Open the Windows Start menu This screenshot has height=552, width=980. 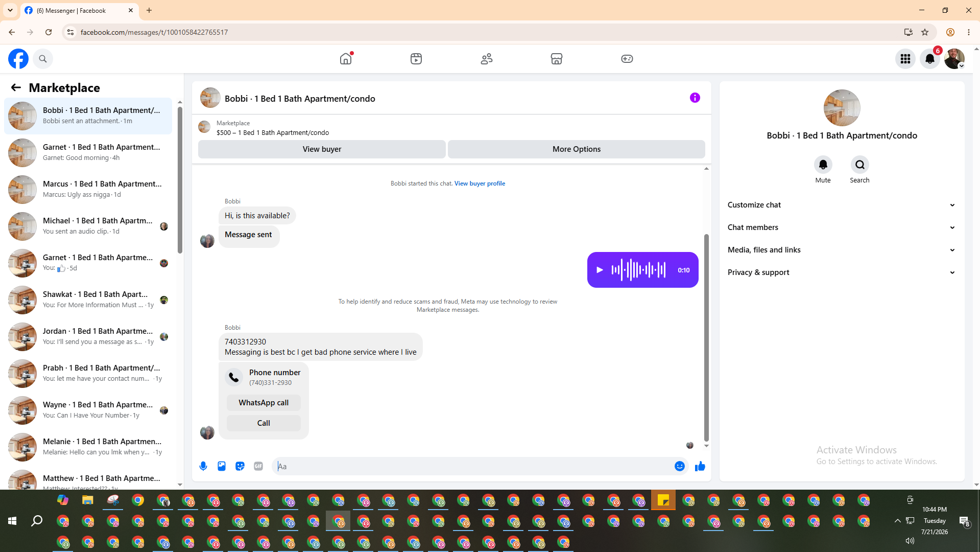click(12, 521)
